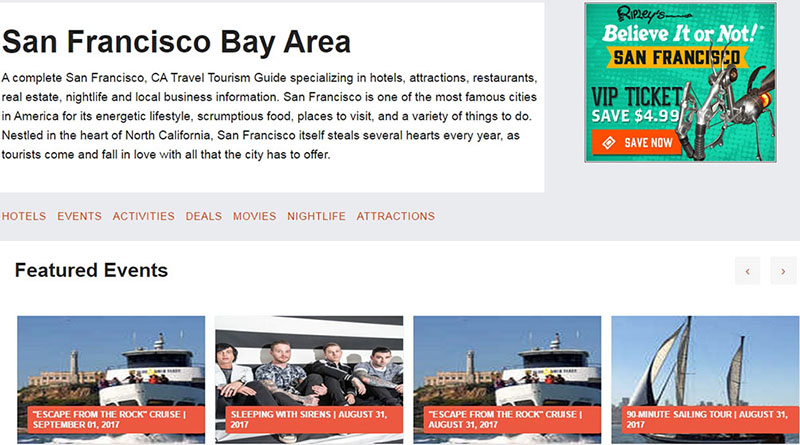
Task: Click the Featured Events heading
Action: [91, 270]
